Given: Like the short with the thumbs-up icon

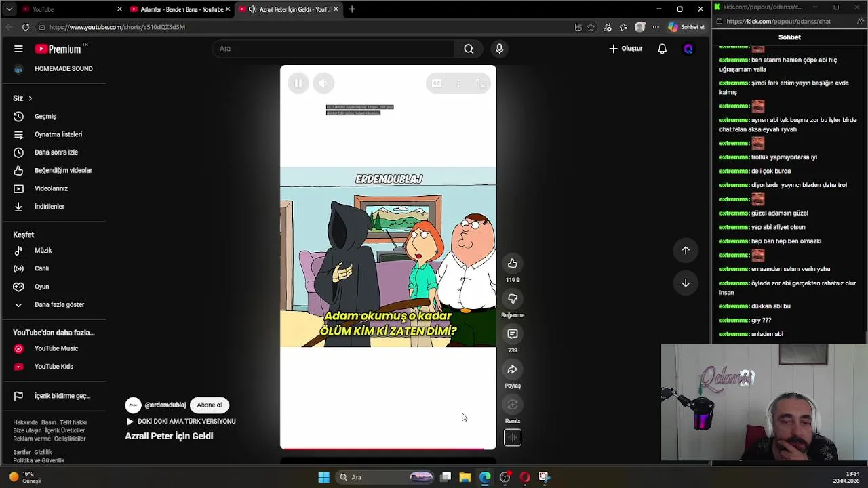Looking at the screenshot, I should pos(513,264).
